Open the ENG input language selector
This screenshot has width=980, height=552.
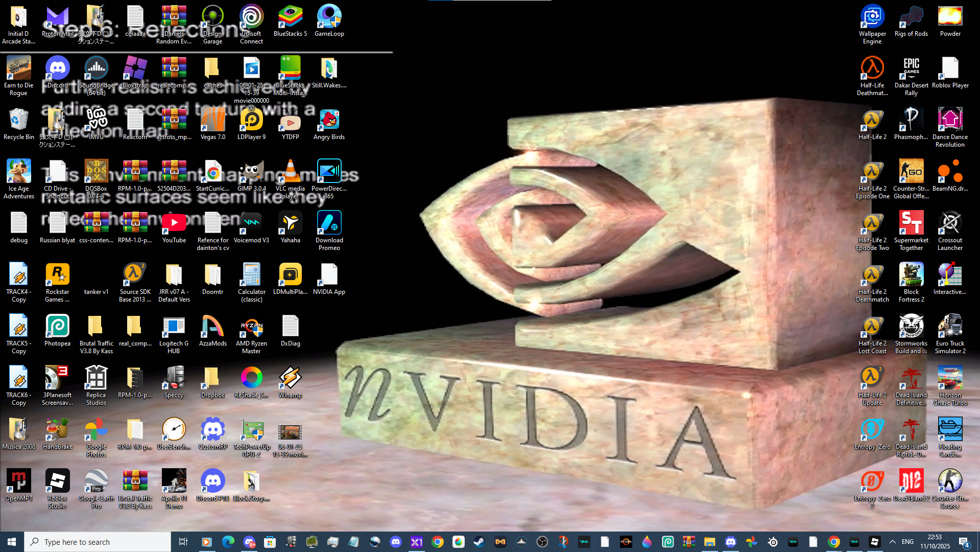907,542
